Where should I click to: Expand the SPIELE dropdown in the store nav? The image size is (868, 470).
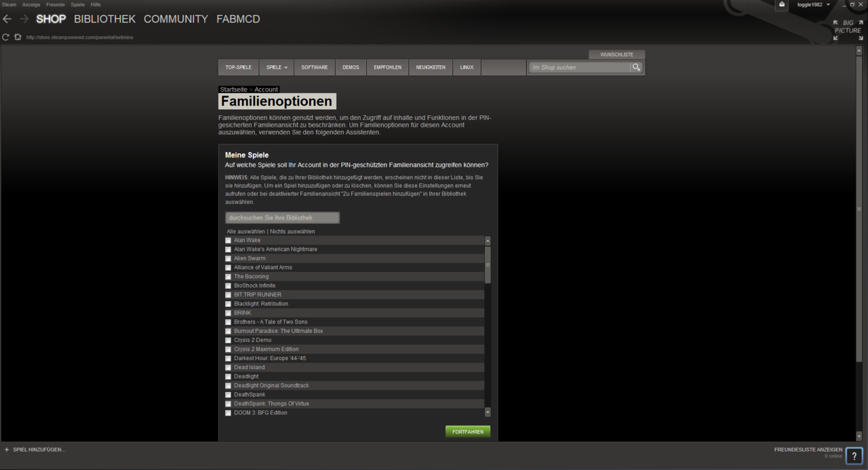pos(277,67)
